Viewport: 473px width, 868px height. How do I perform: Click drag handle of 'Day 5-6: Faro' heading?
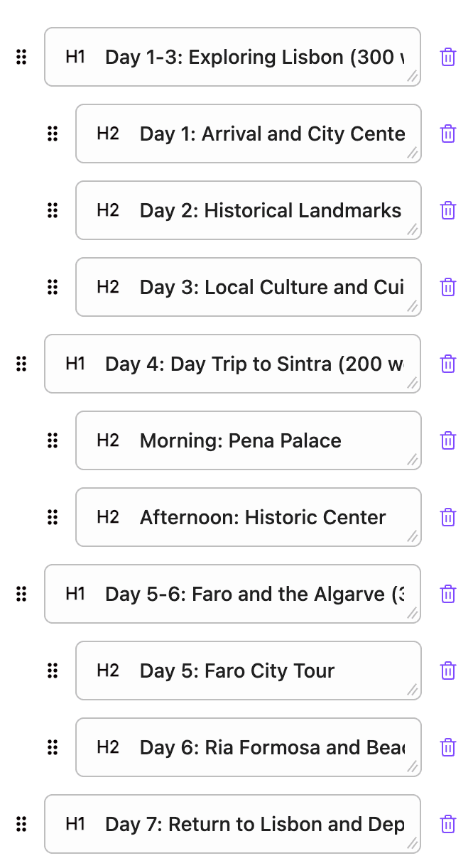[21, 594]
